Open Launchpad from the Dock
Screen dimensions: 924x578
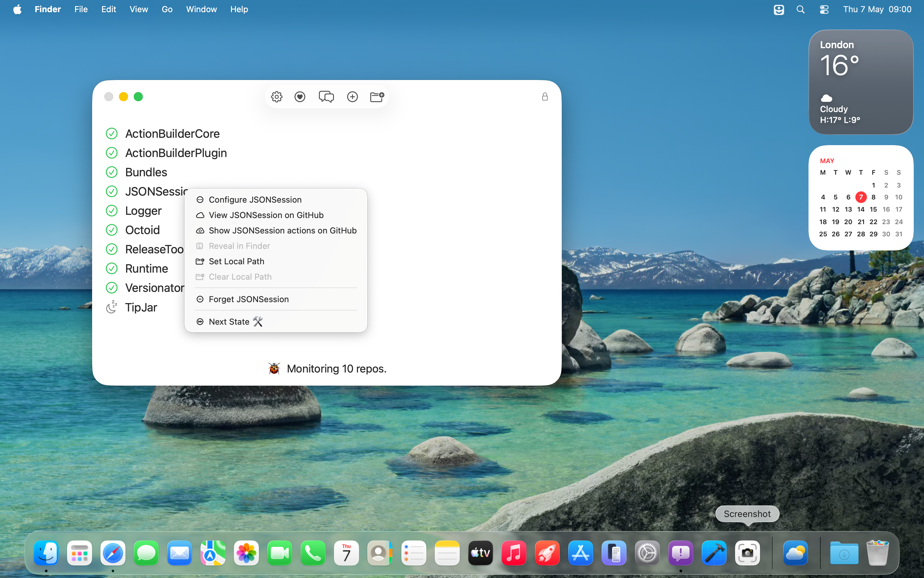coord(80,553)
